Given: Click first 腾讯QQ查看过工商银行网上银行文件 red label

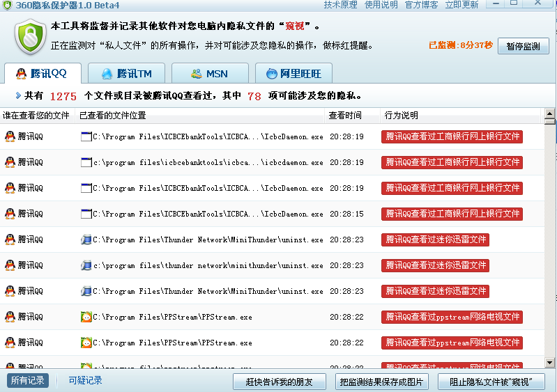Looking at the screenshot, I should pos(452,136).
